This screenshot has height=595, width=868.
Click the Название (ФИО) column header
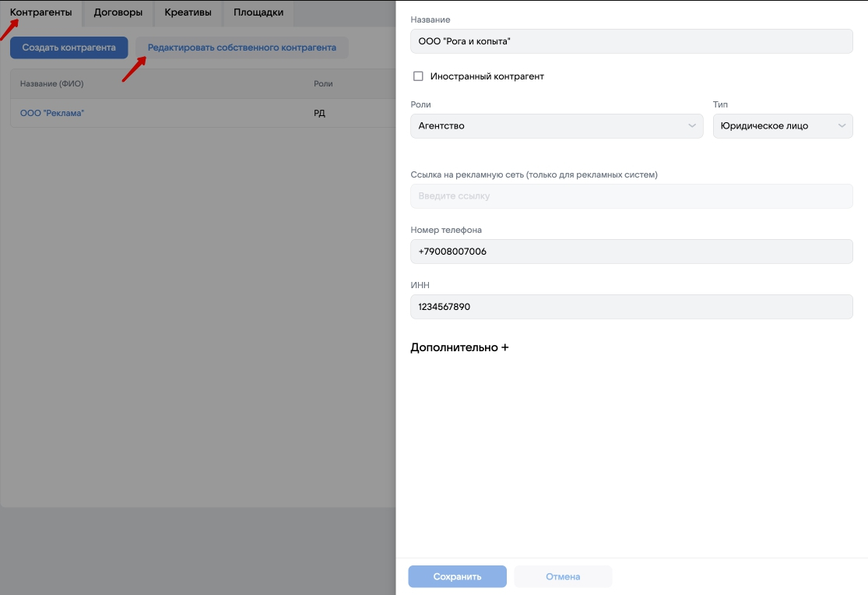[51, 83]
